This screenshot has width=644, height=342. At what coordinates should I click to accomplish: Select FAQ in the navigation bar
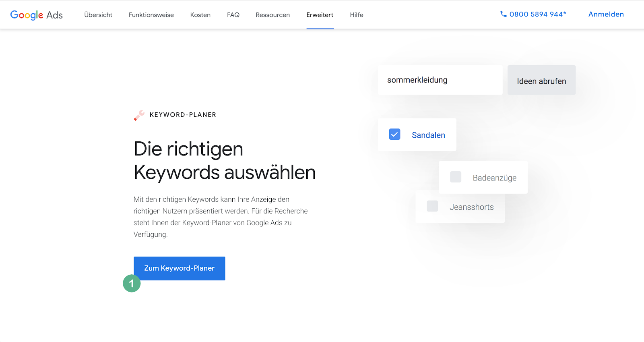click(233, 15)
